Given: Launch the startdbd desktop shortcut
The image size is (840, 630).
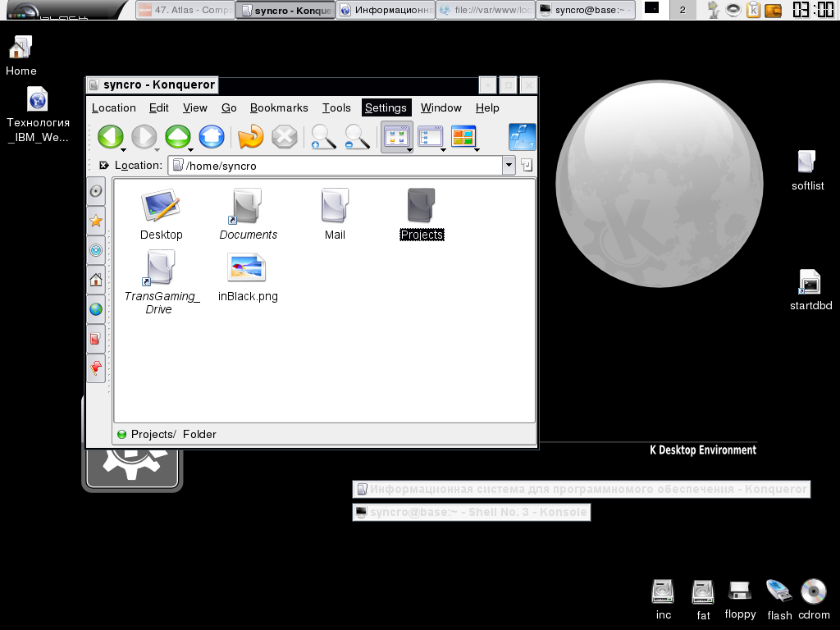Looking at the screenshot, I should point(810,290).
